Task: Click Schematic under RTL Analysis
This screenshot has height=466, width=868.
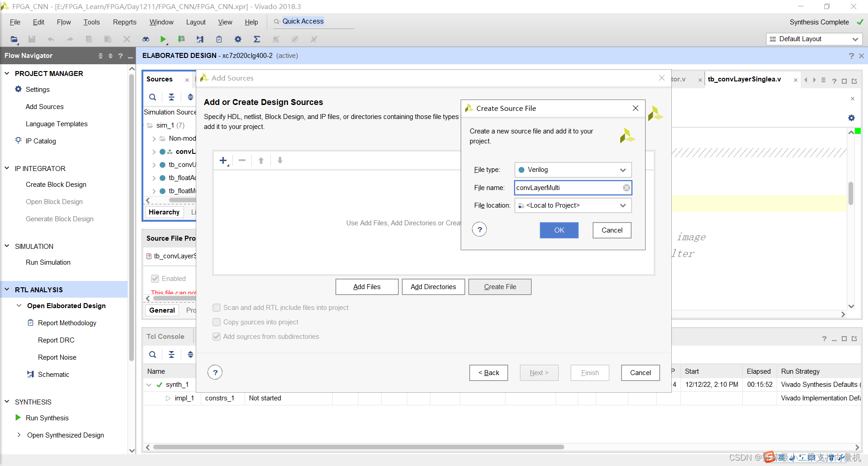Action: (53, 375)
